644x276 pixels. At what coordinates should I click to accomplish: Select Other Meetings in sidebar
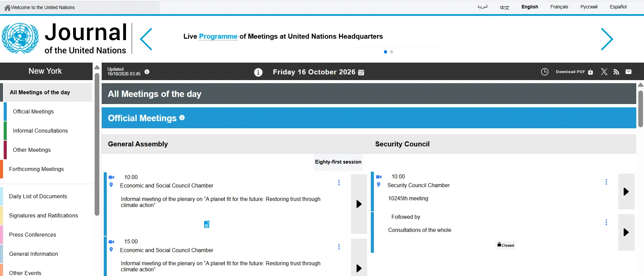[48, 150]
